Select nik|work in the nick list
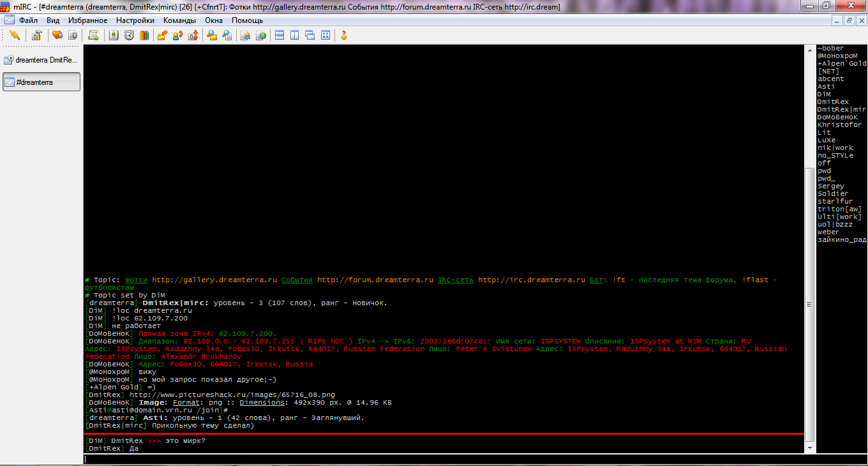Screen dimensions: 868x466 point(835,148)
